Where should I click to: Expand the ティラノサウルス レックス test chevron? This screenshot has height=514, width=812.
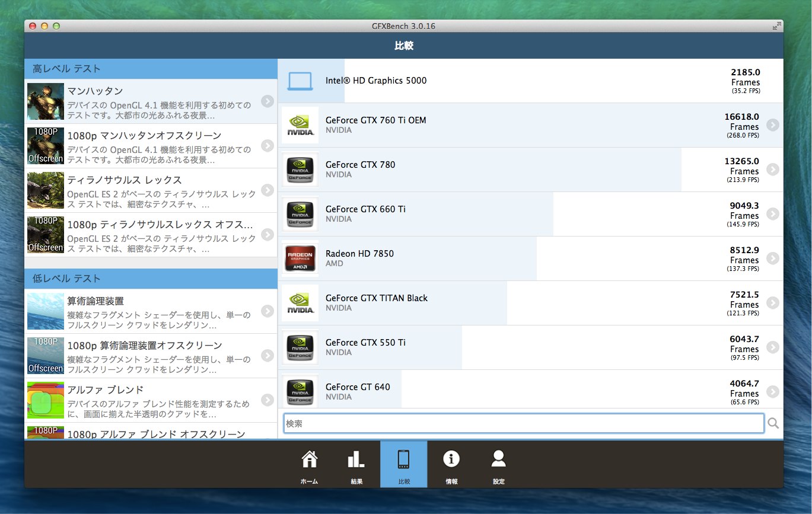tap(268, 190)
